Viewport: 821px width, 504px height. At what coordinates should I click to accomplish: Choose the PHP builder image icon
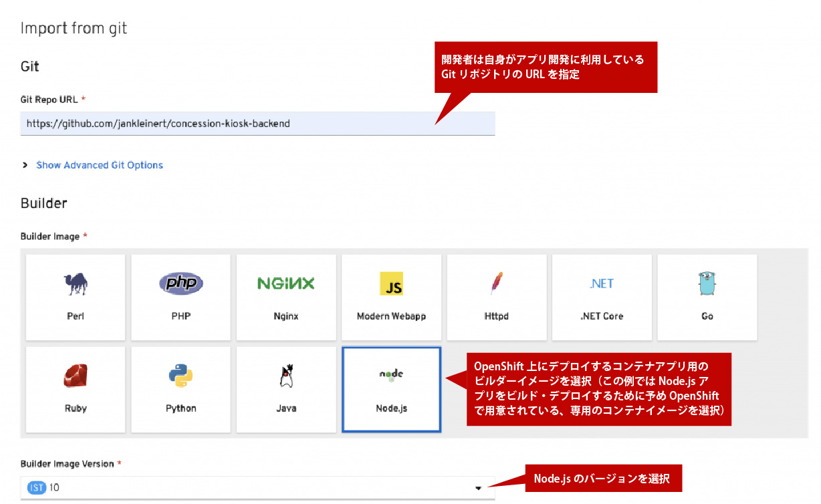point(181,283)
